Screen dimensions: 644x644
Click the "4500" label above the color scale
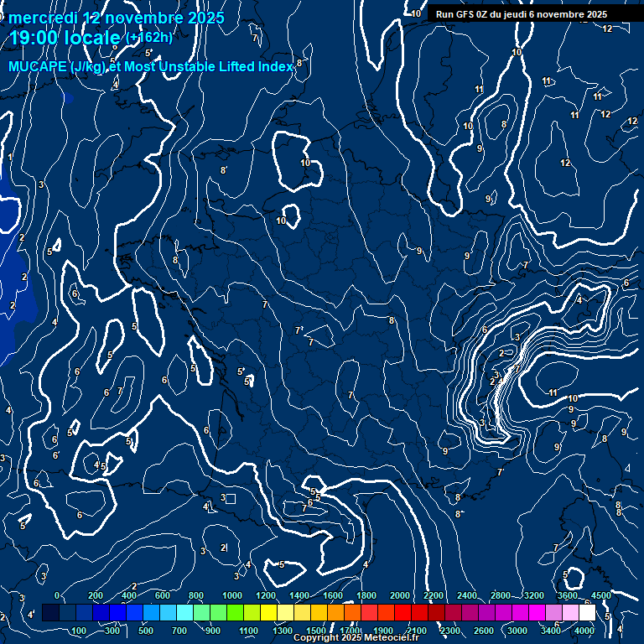pos(601,595)
